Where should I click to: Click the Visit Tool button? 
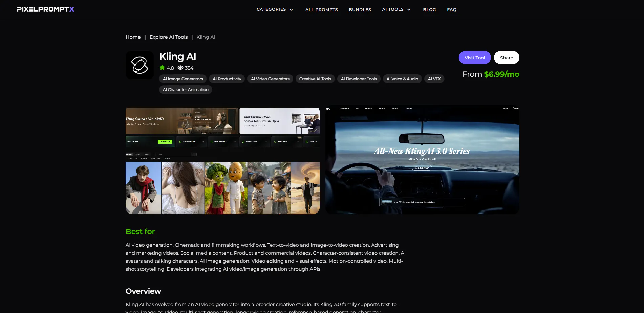click(x=475, y=58)
